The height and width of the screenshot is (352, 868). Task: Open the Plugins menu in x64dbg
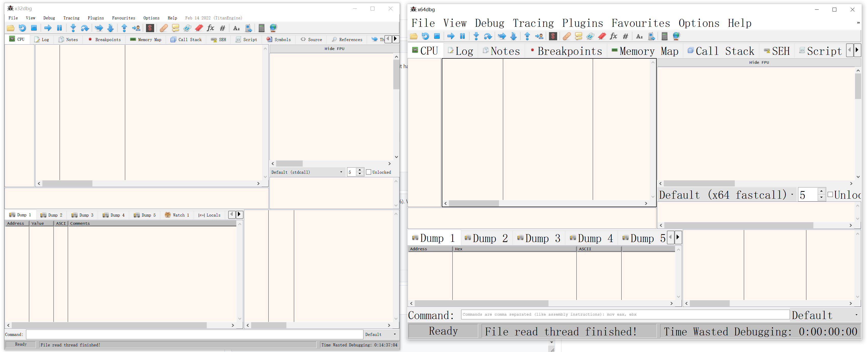582,23
